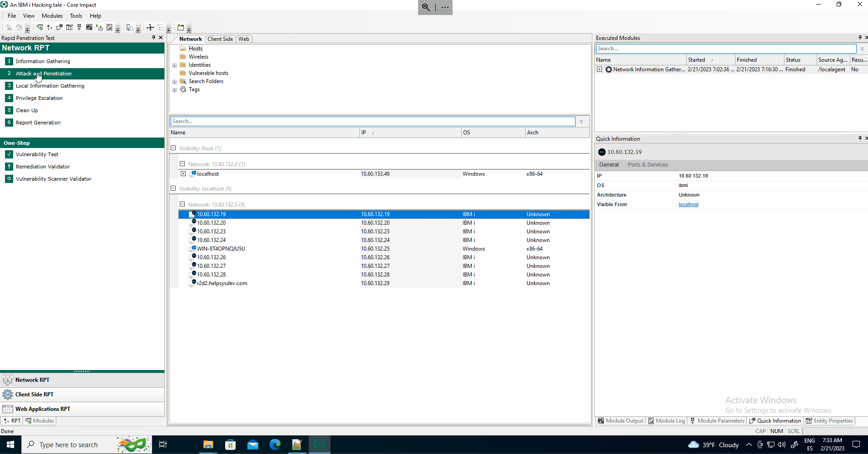Screen dimensions: 868x454
Task: Open hosts search filter dropdown
Action: pyautogui.click(x=581, y=121)
